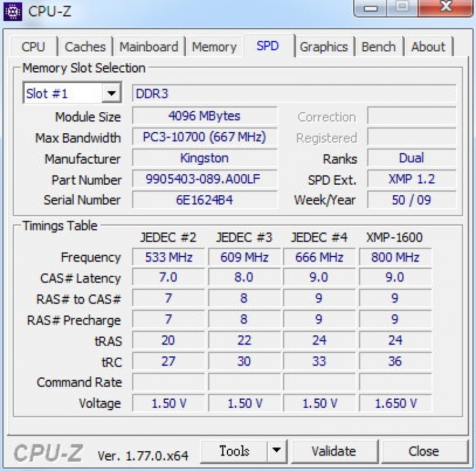
Task: Select the 4096 MBytes module size value
Action: 205,116
